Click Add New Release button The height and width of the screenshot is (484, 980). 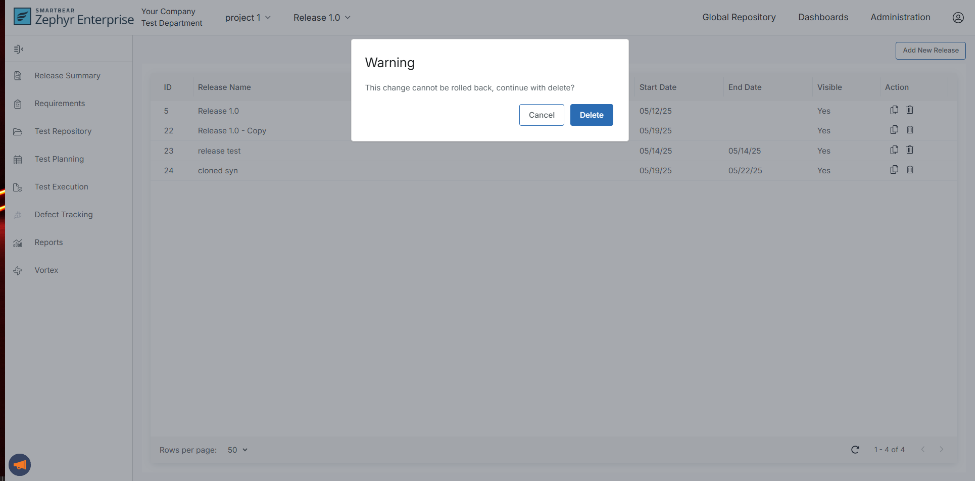point(930,51)
